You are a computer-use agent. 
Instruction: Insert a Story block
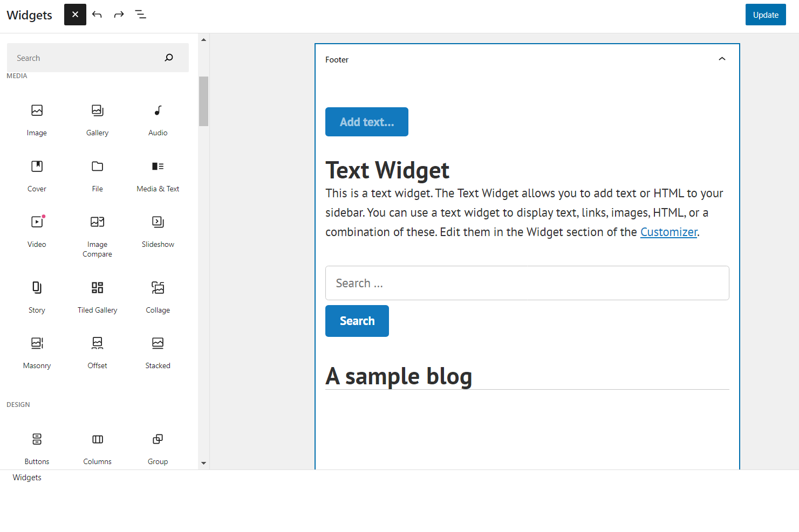point(37,298)
